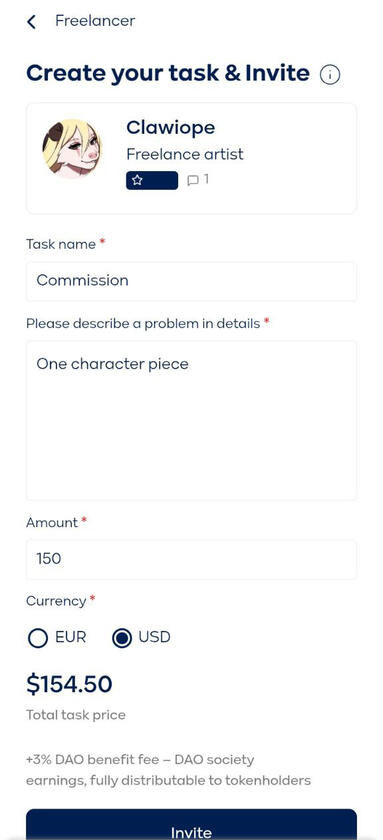
Task: Click the comment count number 1
Action: click(206, 179)
